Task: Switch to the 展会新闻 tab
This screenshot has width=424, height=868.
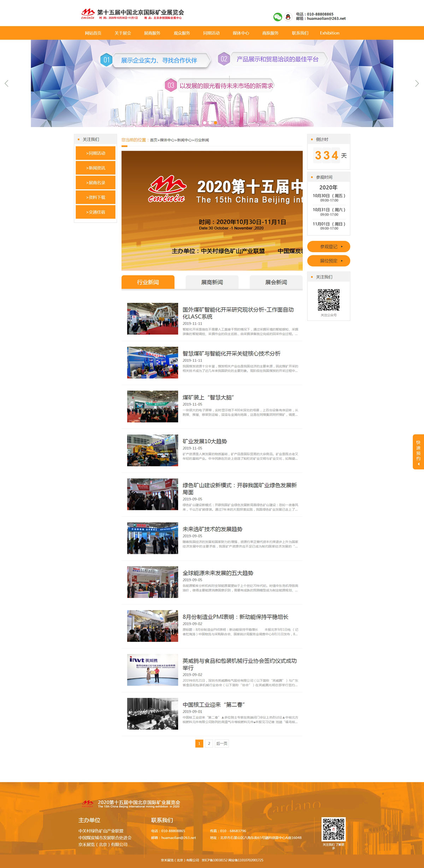Action: 276,282
